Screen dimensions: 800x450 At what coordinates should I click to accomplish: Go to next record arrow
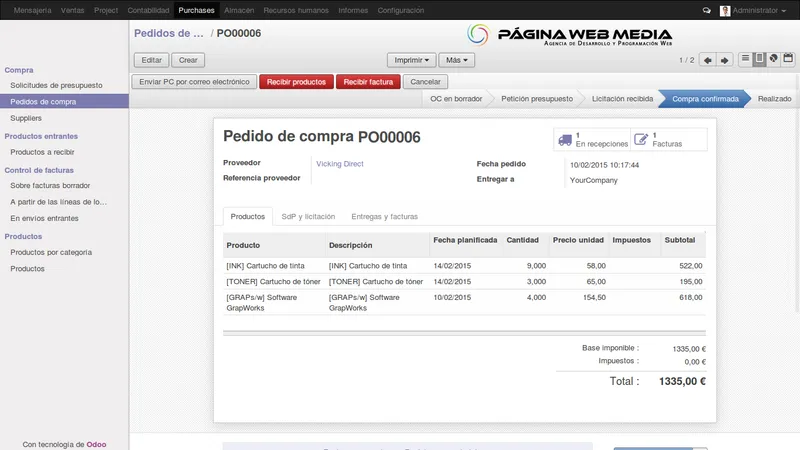click(724, 60)
